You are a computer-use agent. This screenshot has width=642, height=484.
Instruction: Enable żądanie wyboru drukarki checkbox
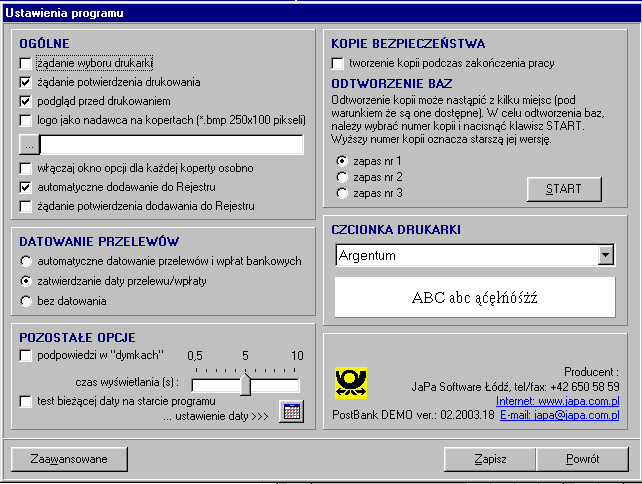pyautogui.click(x=27, y=62)
